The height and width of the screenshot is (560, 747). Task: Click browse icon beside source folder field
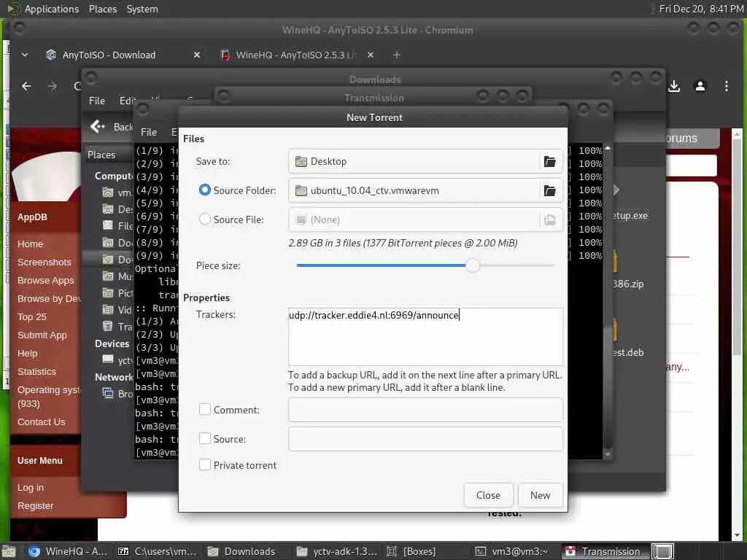[x=549, y=190]
